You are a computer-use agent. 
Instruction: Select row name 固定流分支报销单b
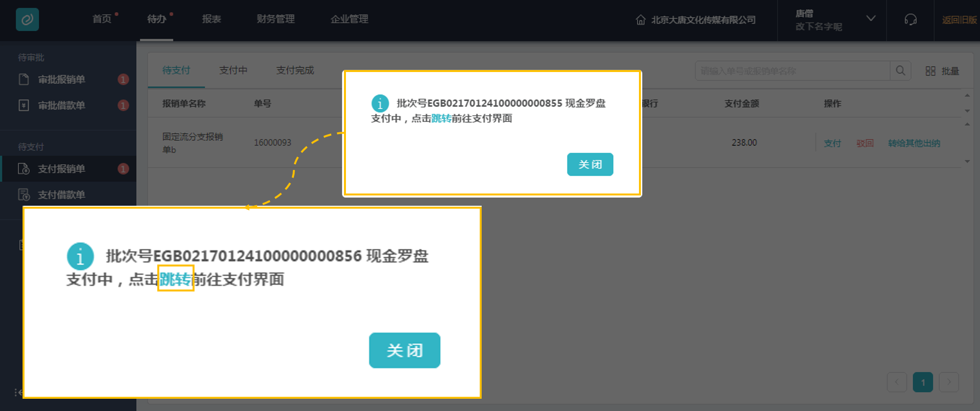[x=193, y=143]
